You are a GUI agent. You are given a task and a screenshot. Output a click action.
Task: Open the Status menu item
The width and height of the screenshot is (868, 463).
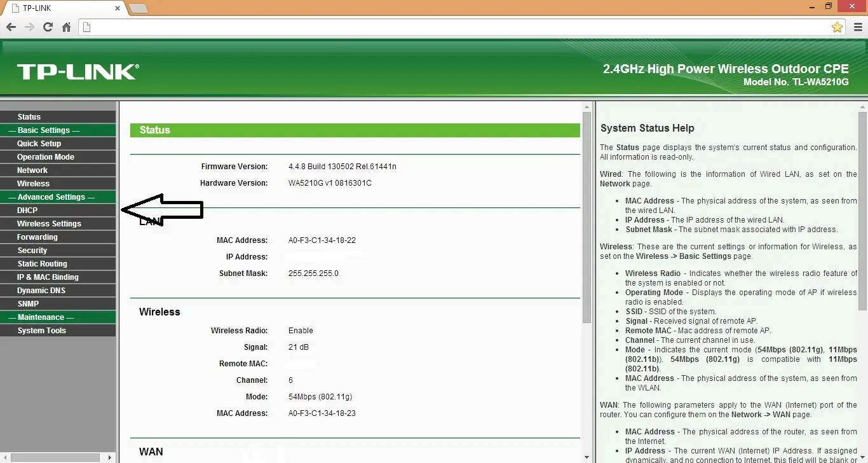58,117
